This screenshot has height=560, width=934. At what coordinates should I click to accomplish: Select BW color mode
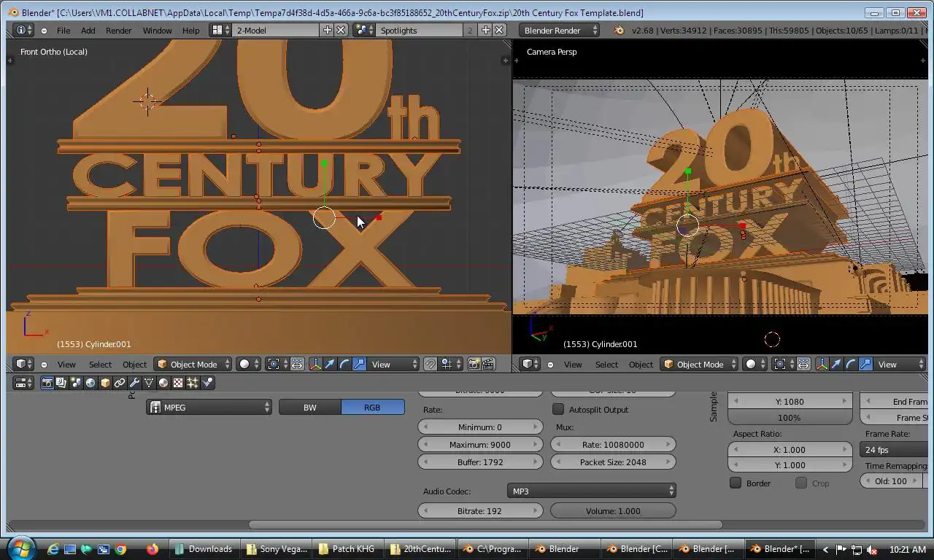[x=310, y=408]
